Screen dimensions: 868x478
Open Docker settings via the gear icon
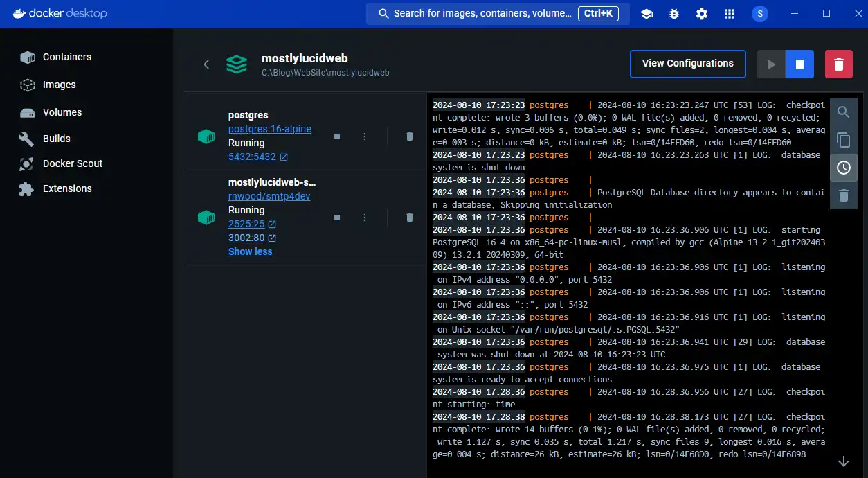701,13
